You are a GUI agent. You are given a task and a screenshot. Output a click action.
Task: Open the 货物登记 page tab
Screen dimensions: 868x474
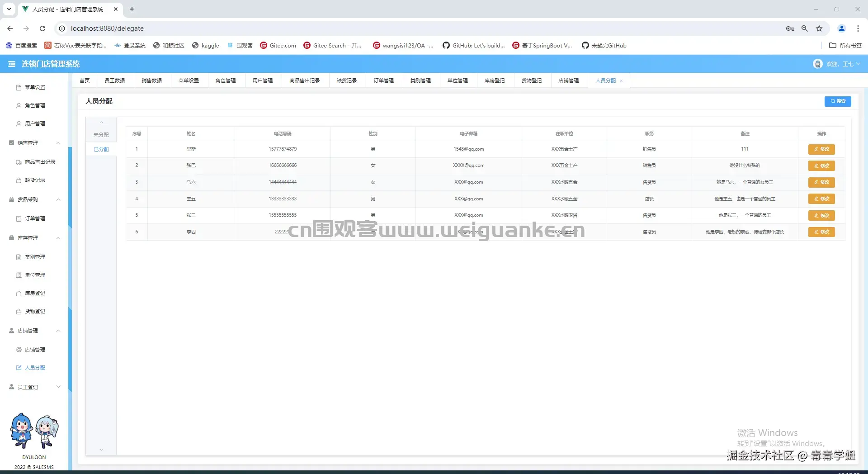[532, 81]
